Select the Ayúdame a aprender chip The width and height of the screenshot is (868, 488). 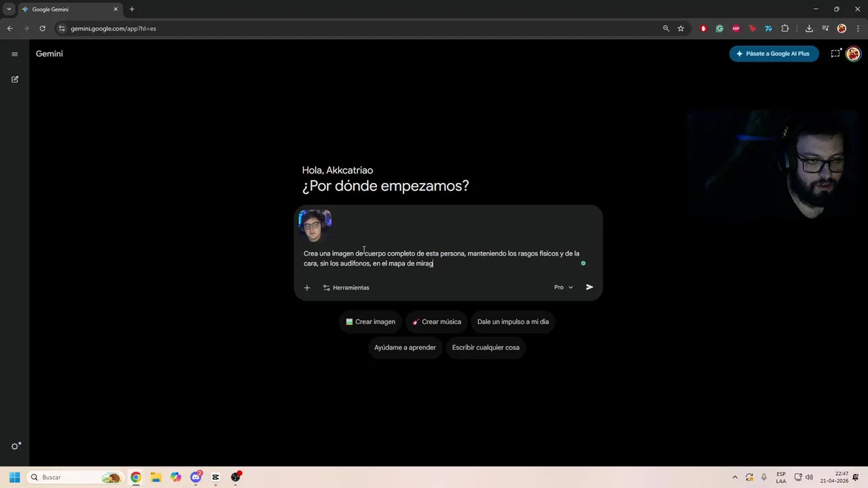[405, 348]
